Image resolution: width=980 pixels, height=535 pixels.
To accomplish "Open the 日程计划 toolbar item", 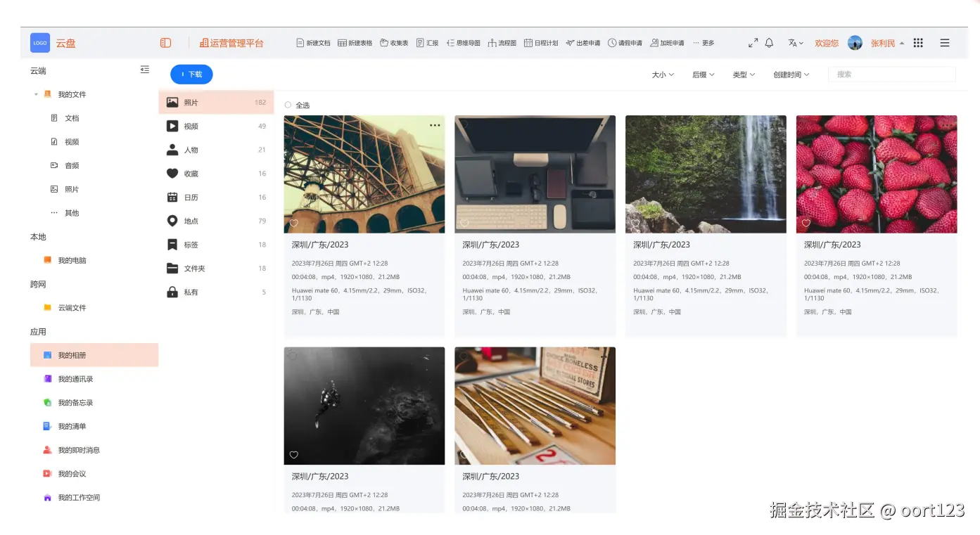I will pyautogui.click(x=541, y=43).
